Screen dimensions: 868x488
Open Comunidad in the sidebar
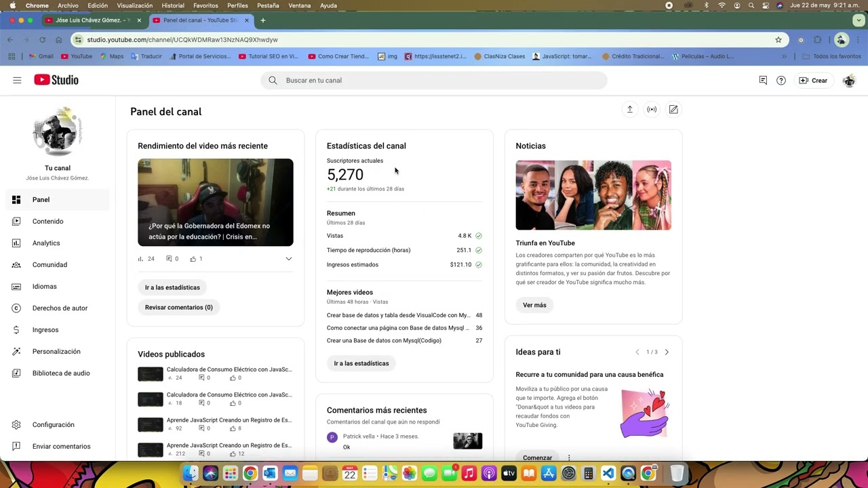point(58,264)
